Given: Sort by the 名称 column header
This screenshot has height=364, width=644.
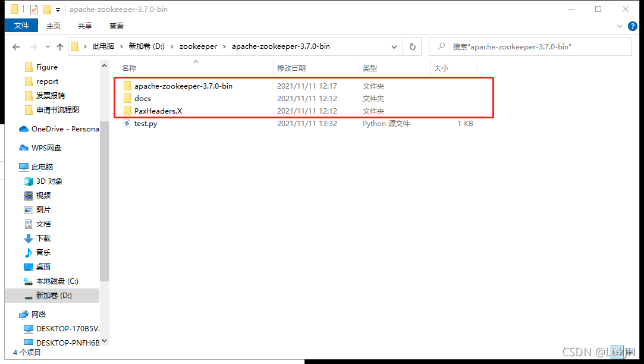Looking at the screenshot, I should coord(129,68).
